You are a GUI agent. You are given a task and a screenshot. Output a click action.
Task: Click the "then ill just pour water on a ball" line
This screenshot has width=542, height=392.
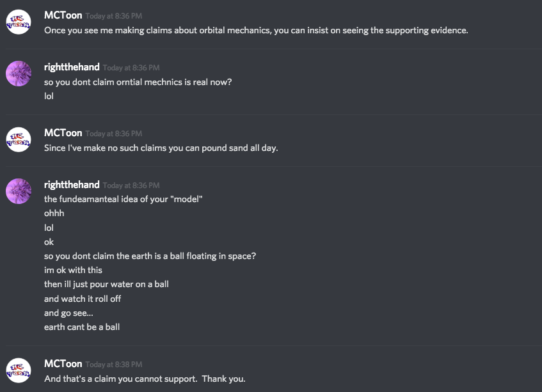pos(106,284)
